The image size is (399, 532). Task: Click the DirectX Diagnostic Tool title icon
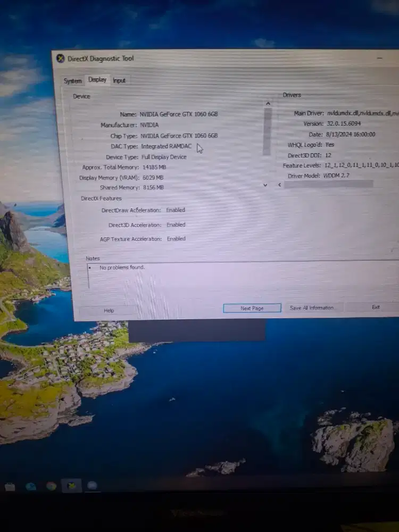click(x=61, y=59)
